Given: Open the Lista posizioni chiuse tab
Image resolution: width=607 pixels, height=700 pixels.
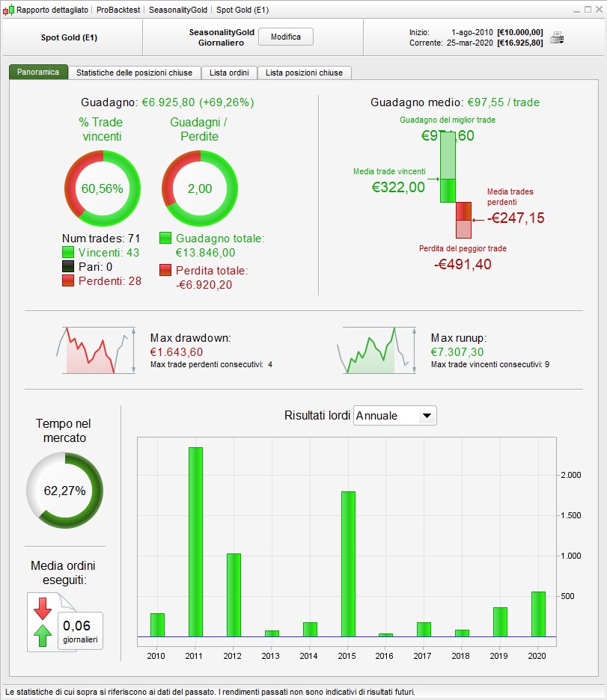Looking at the screenshot, I should point(304,73).
